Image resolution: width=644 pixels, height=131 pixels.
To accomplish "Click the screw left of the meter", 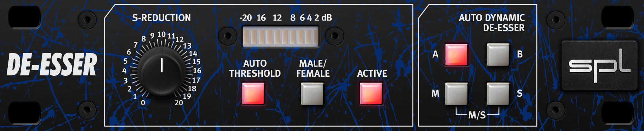I will click(x=227, y=35).
